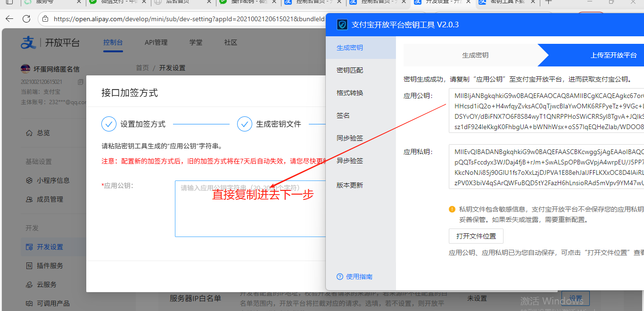Close the 后台首页 browser tab

[209, 2]
